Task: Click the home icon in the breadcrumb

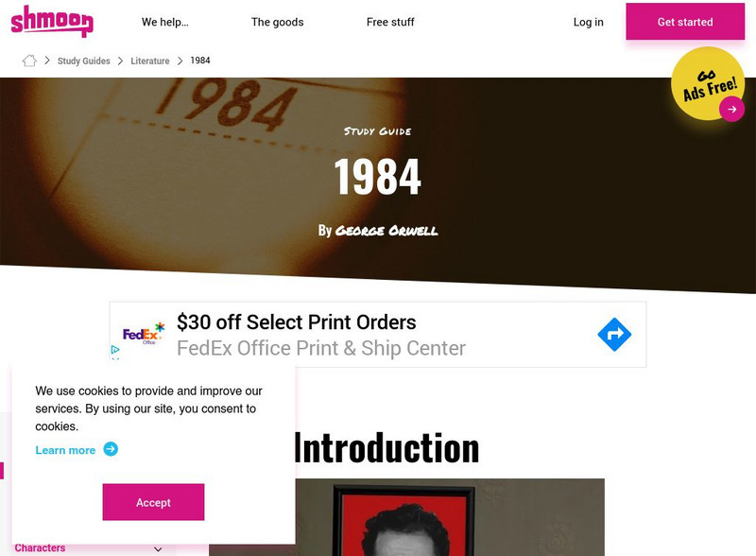Action: click(29, 60)
